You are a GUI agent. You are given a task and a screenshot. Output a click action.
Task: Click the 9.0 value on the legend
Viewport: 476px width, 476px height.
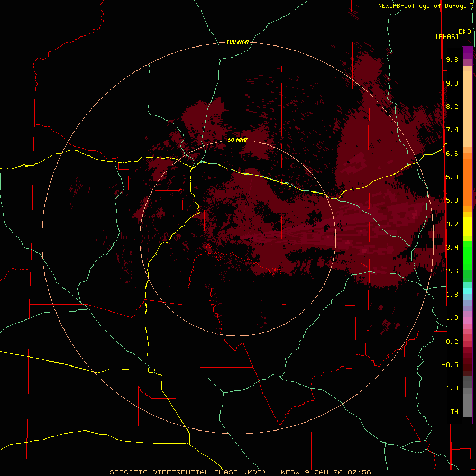tap(452, 83)
